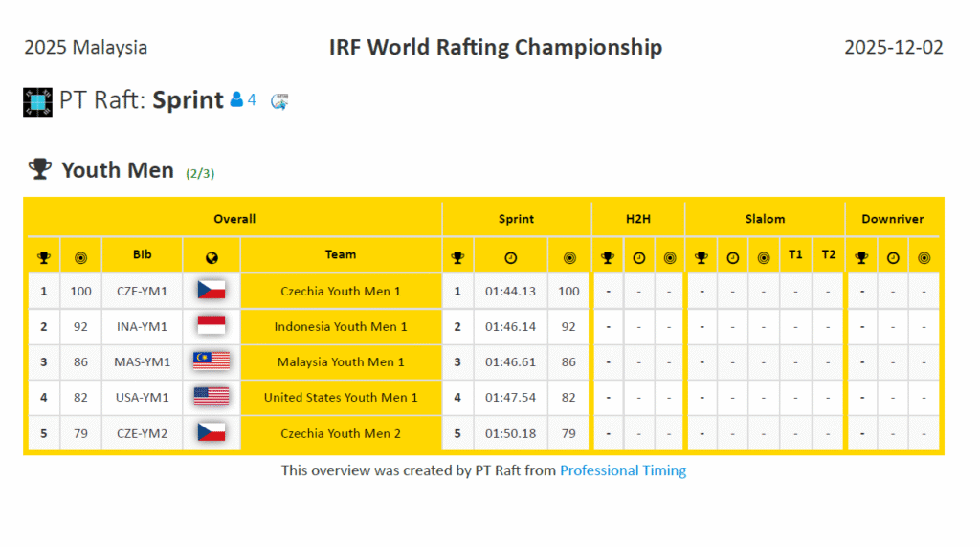Click the Bib column header
The width and height of the screenshot is (980, 547).
(142, 254)
